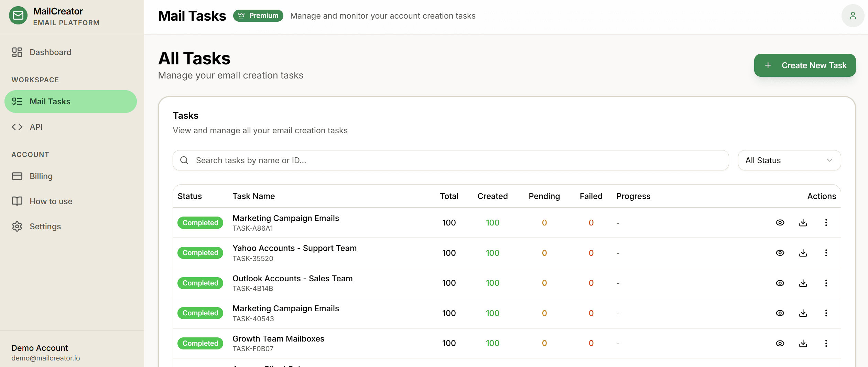
Task: Open more actions for TASK-40543
Action: 826,313
